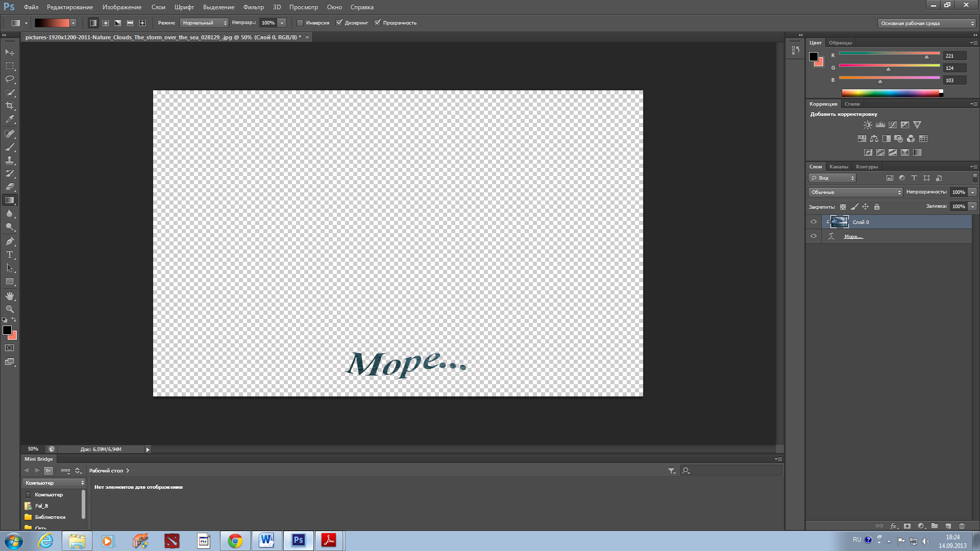The width and height of the screenshot is (980, 551).
Task: Select the Dodge tool
Action: (x=10, y=227)
